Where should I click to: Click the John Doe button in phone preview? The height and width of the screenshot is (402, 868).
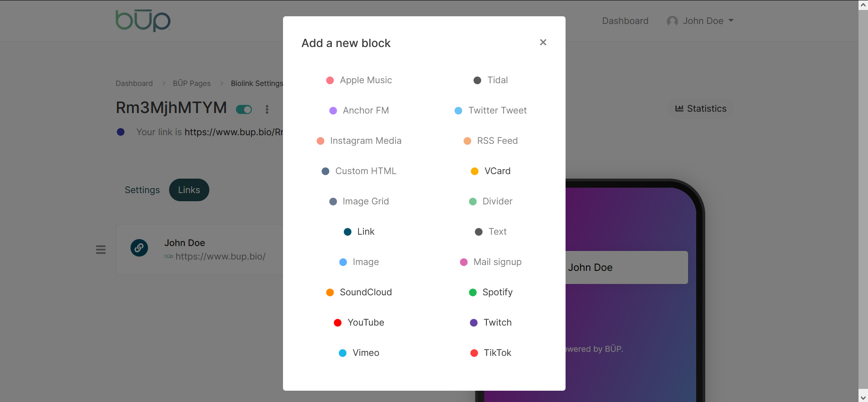627,267
